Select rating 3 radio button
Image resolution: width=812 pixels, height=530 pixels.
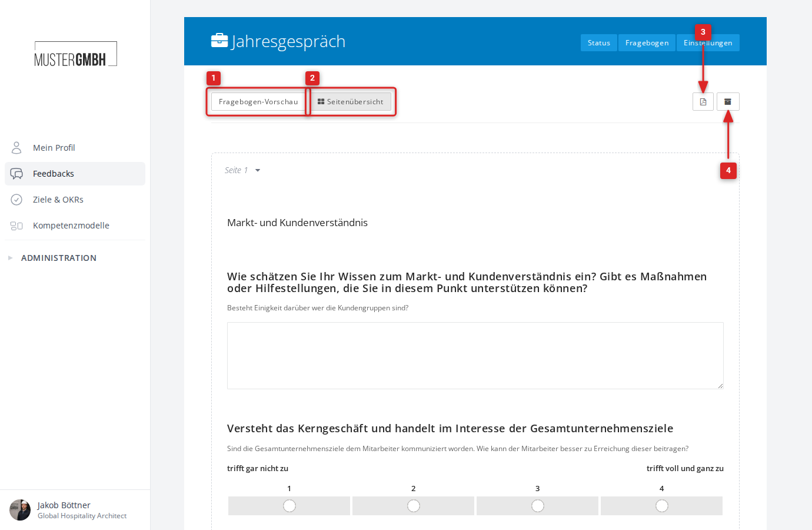(538, 506)
